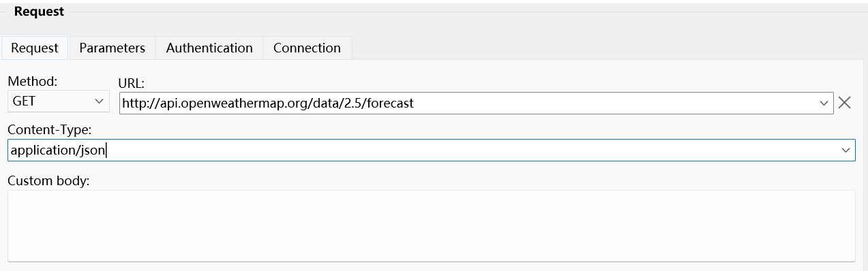Place cursor on the word forecast in URL

click(390, 103)
